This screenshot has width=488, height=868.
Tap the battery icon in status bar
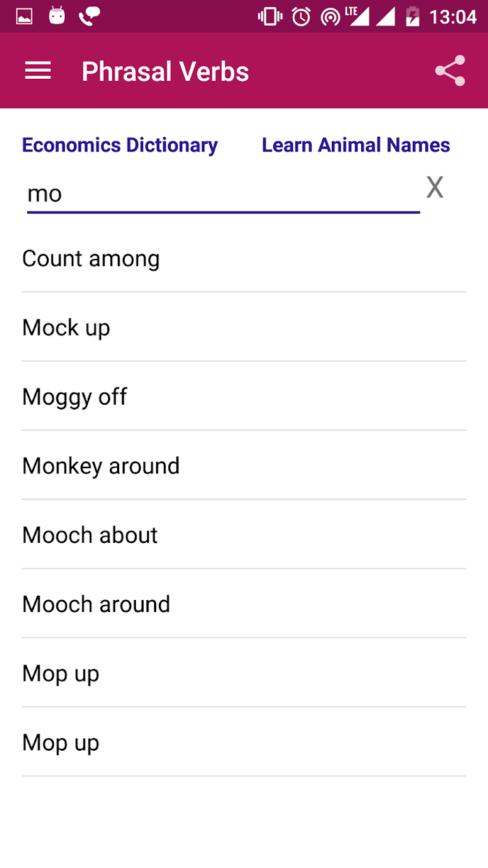tap(413, 16)
